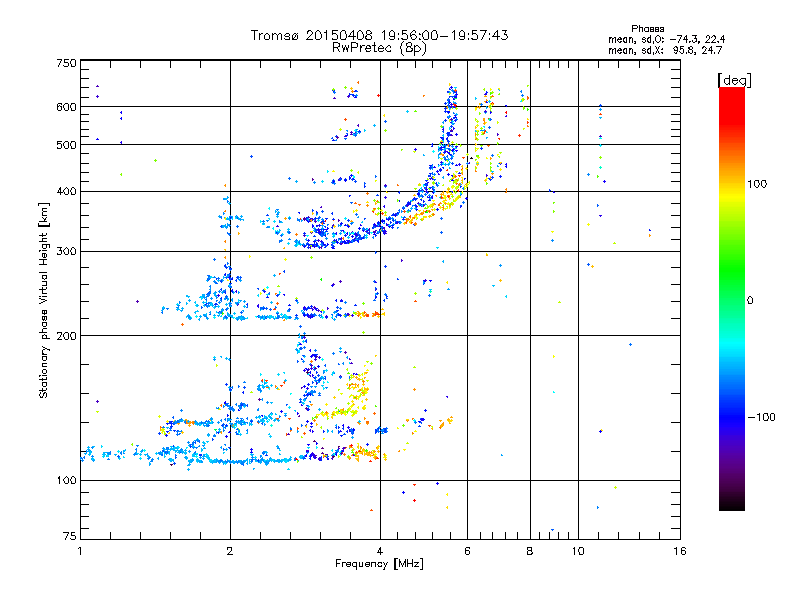Click the 100 label on the height axis
This screenshot has width=800, height=600.
(66, 480)
